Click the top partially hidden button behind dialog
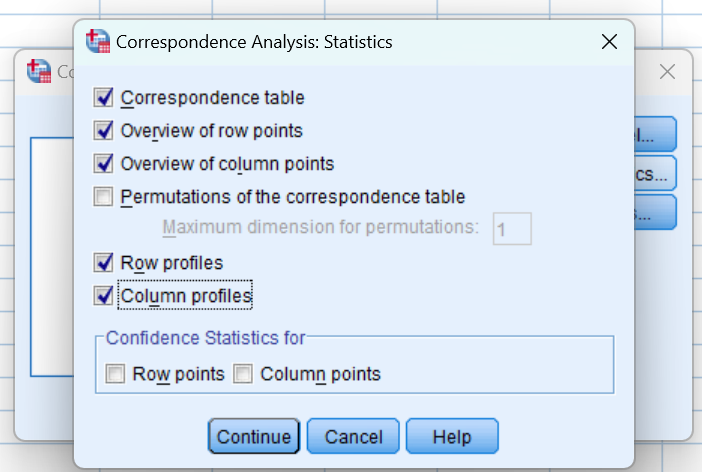 click(x=655, y=134)
